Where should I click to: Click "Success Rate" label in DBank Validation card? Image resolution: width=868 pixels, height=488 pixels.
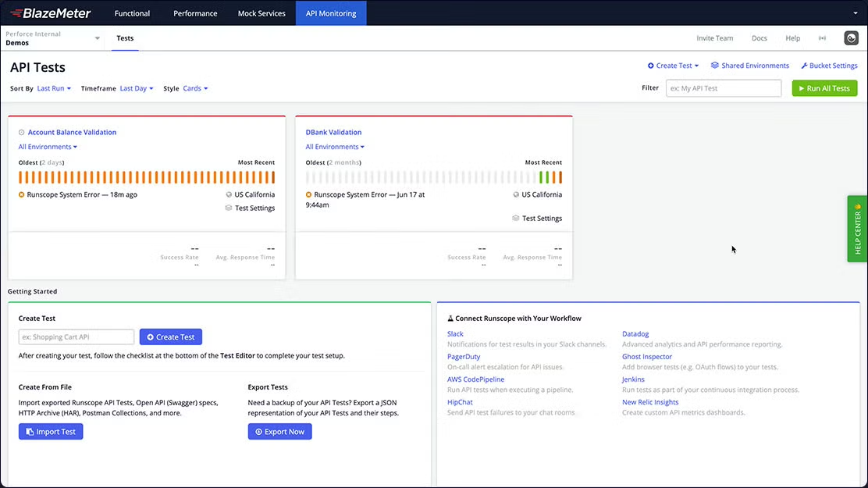(x=467, y=257)
